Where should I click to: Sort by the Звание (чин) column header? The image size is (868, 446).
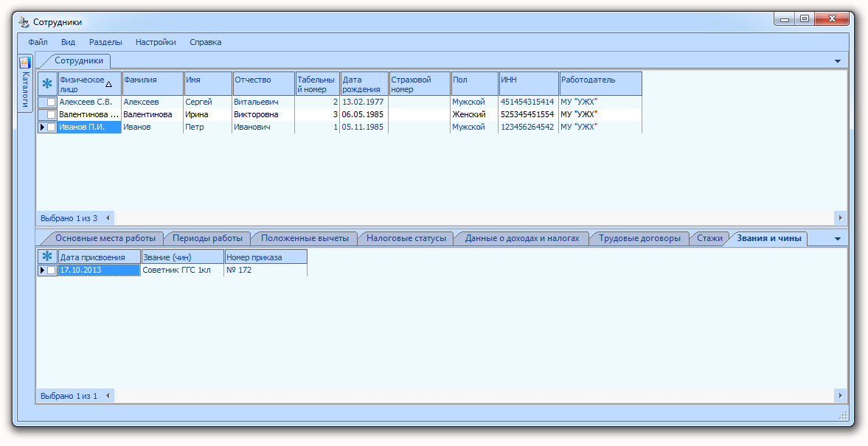183,257
